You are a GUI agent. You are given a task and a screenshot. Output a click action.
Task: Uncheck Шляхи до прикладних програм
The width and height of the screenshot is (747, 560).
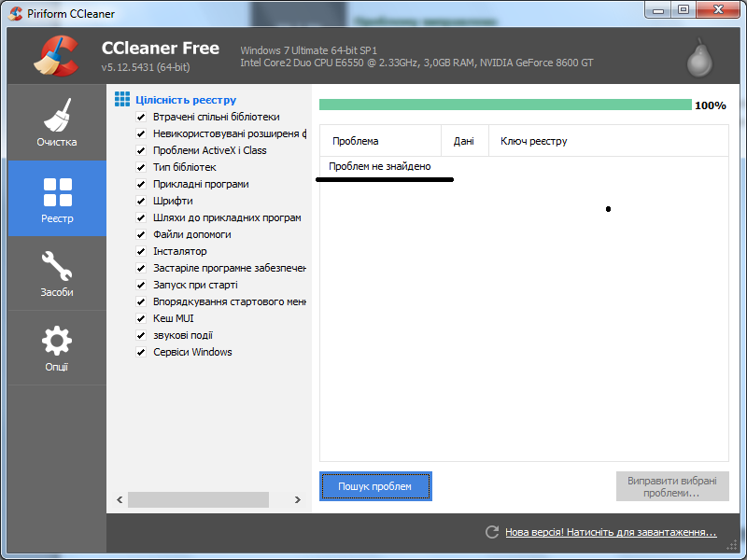pyautogui.click(x=141, y=217)
